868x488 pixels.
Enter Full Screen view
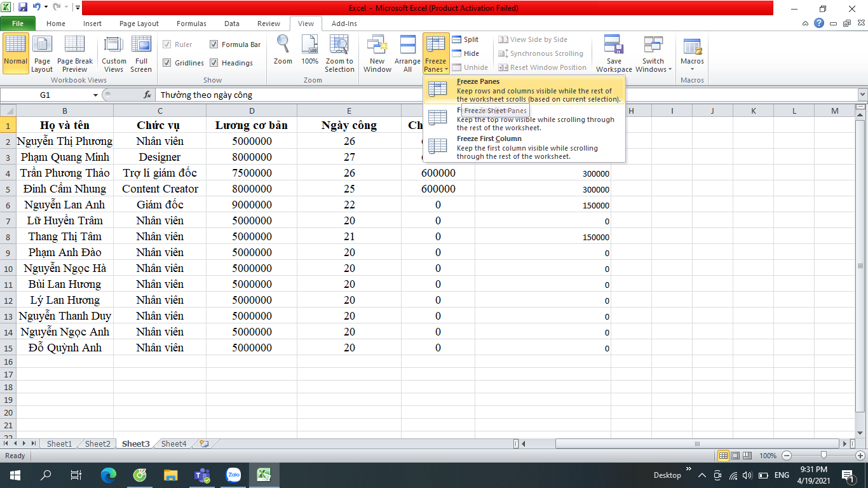(x=141, y=53)
